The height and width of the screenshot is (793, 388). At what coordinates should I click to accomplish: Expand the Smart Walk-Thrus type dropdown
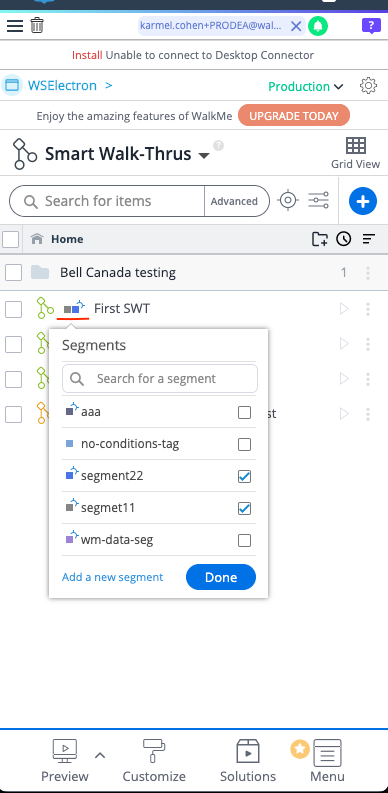point(204,155)
